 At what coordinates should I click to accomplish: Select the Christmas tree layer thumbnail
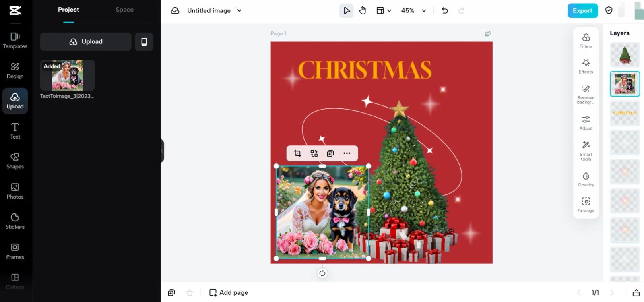pyautogui.click(x=625, y=55)
